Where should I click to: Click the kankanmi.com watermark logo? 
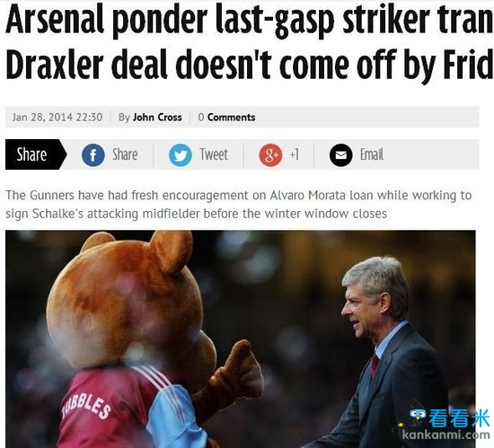444,424
